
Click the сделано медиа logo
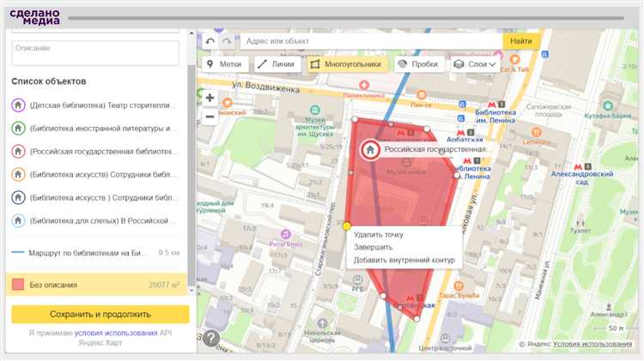tap(35, 17)
